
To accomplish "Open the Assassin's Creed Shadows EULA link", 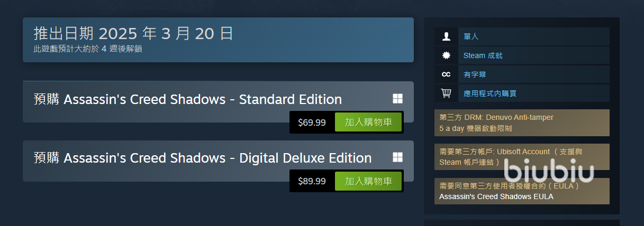I will click(496, 196).
